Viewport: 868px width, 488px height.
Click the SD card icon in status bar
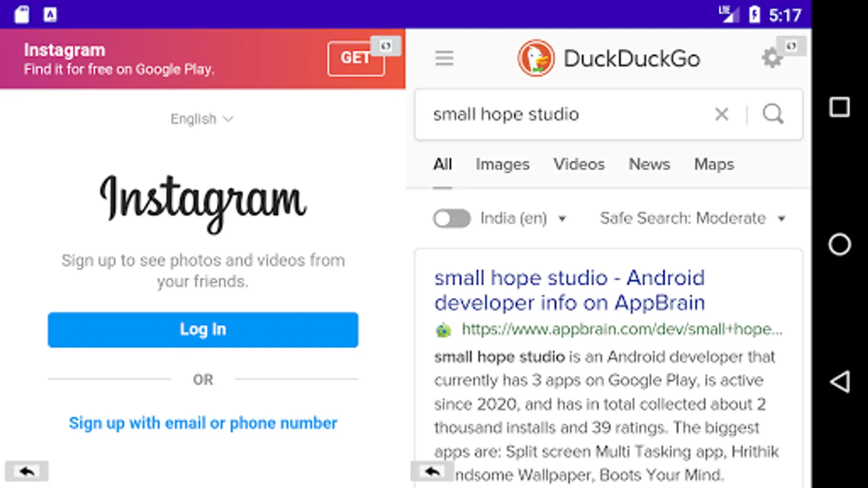click(x=22, y=15)
